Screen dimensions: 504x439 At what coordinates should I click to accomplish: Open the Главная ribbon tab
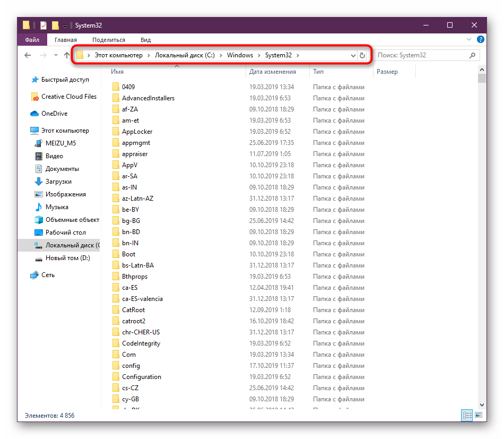click(66, 40)
